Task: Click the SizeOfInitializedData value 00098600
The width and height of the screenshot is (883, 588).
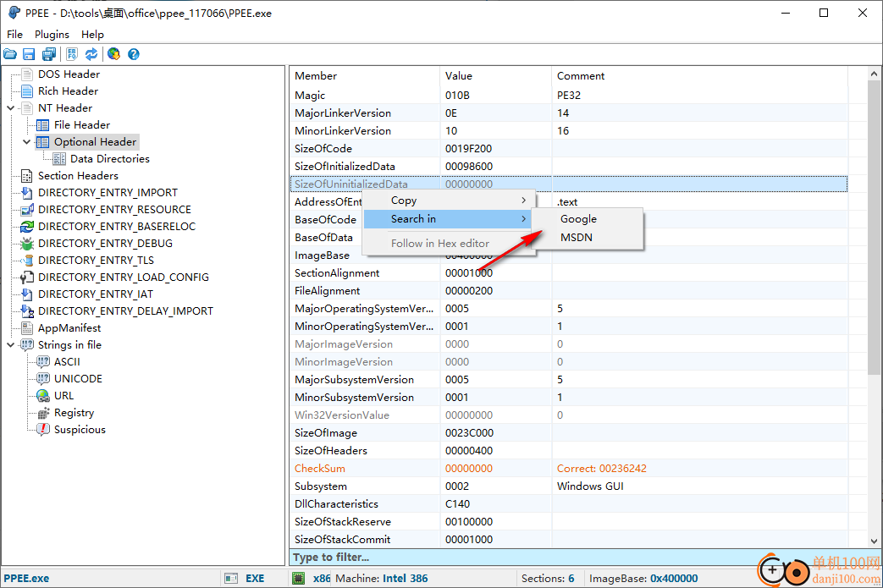Action: [468, 167]
